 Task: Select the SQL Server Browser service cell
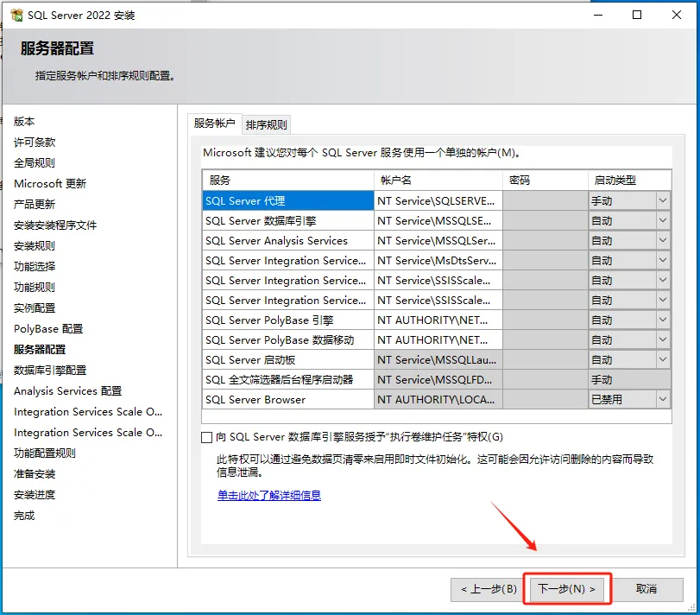[288, 399]
